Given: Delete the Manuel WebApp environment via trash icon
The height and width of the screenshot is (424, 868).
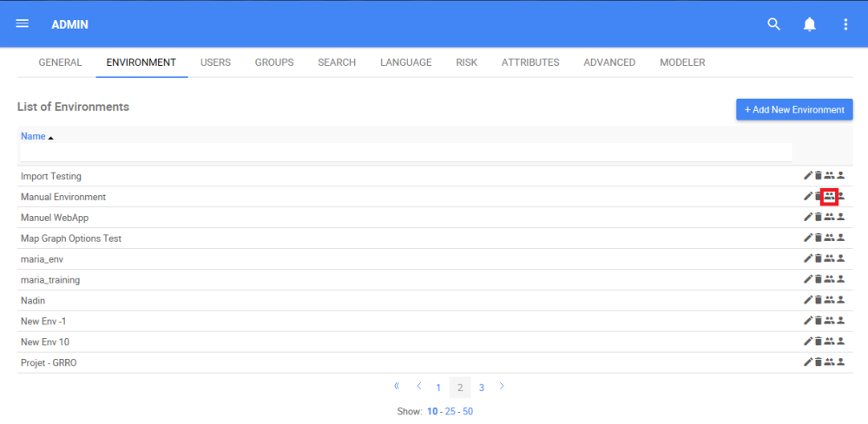Looking at the screenshot, I should (819, 218).
